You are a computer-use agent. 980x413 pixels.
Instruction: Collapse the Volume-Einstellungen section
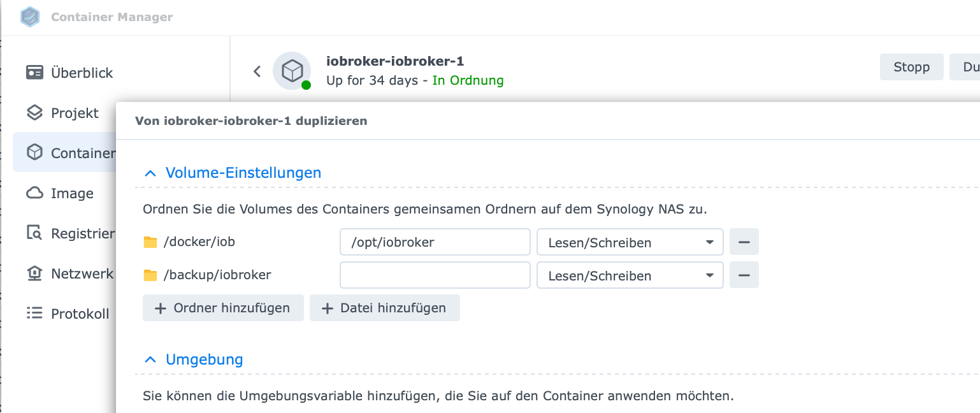tap(150, 173)
